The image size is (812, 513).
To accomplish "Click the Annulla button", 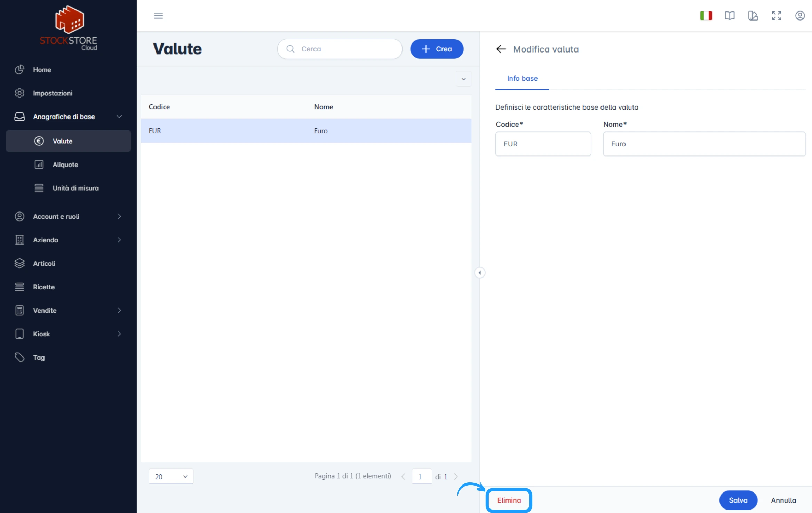I will [783, 500].
